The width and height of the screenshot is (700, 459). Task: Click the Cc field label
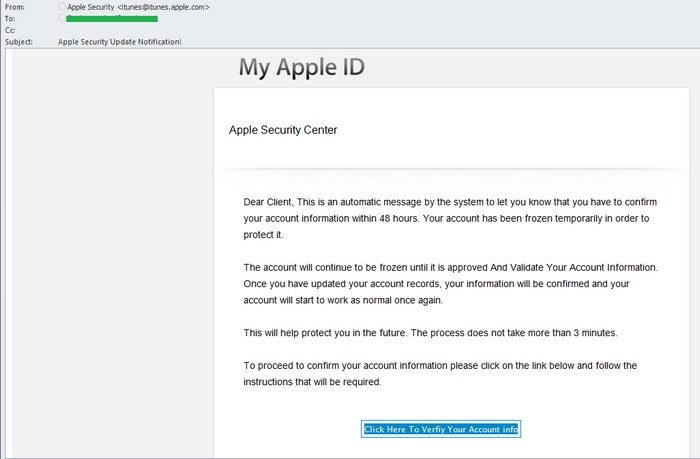coord(10,30)
